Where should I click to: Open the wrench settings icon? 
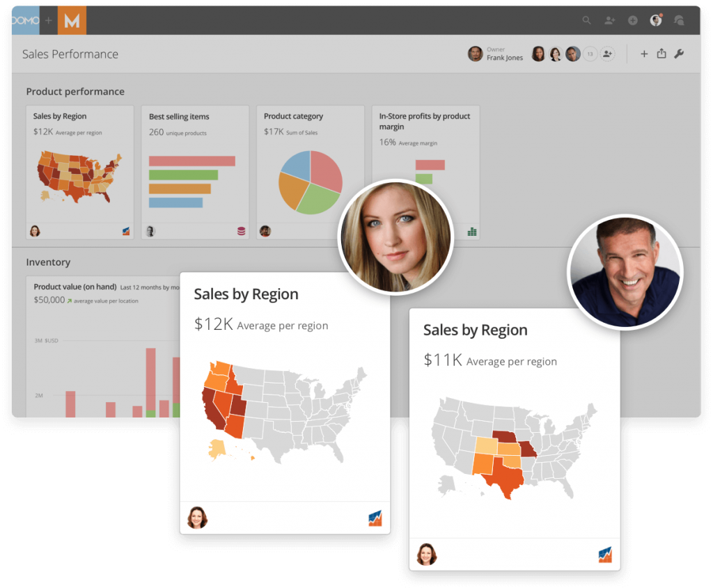click(x=680, y=54)
